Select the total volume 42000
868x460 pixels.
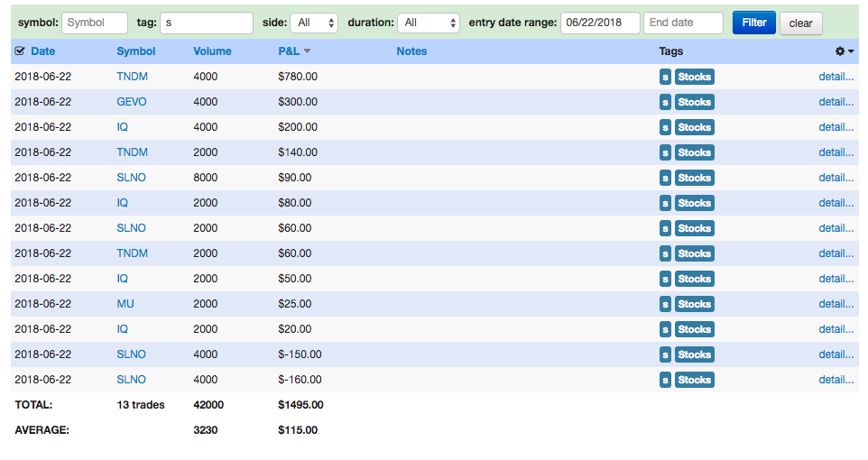coord(208,405)
